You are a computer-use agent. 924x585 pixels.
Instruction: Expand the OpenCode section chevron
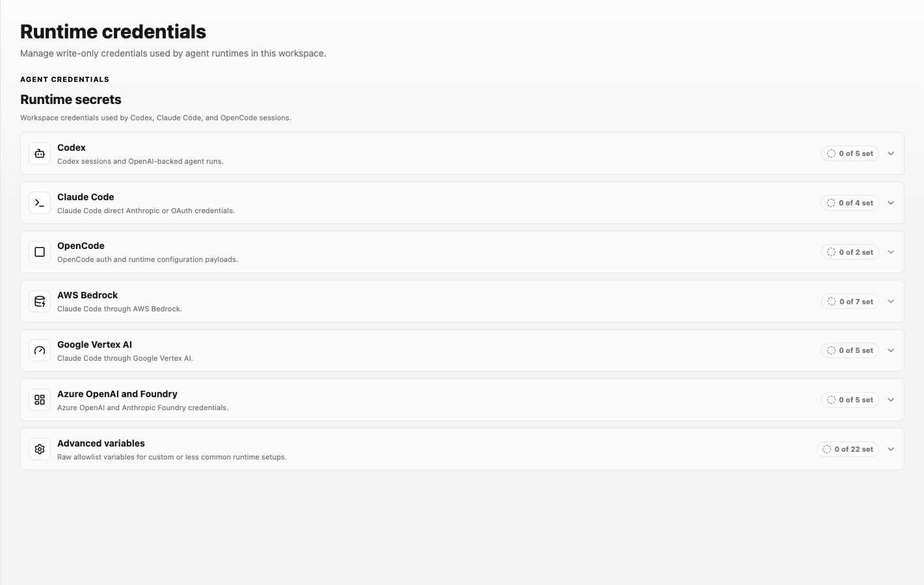tap(891, 252)
